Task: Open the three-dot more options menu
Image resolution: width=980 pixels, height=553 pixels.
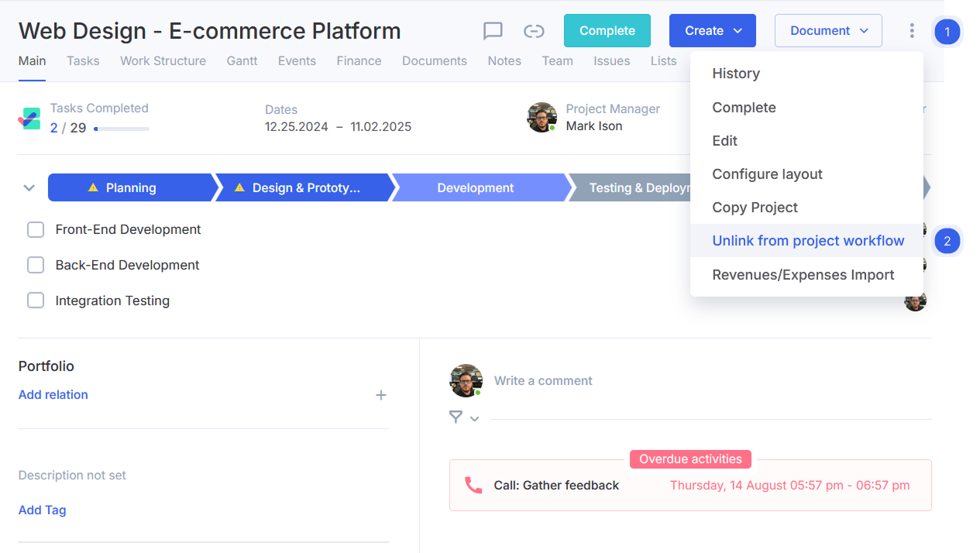Action: [x=912, y=31]
